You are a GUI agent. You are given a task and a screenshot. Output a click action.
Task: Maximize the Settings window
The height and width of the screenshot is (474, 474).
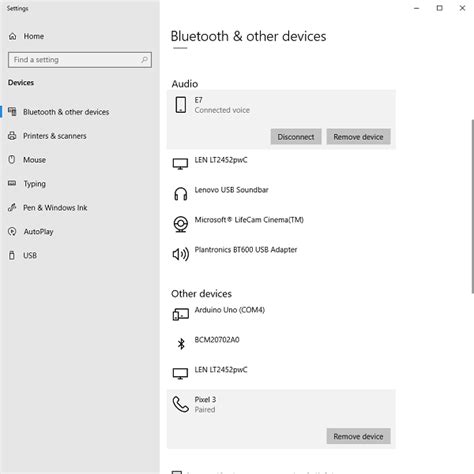[x=440, y=8]
